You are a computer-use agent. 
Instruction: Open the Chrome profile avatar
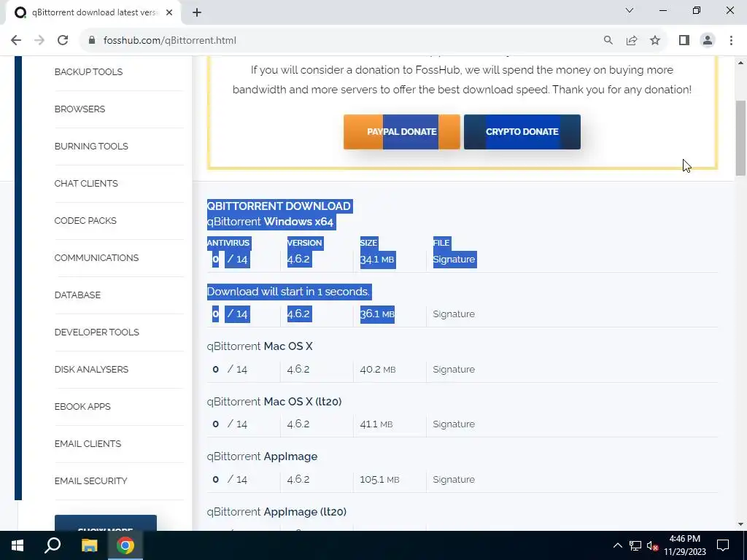708,41
